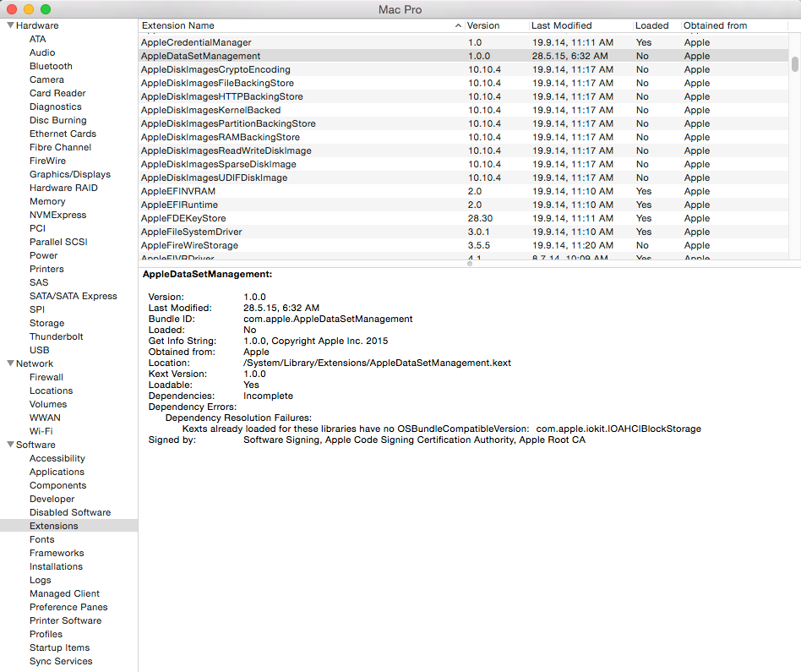The width and height of the screenshot is (801, 672).
Task: Select Camera in the sidebar
Action: (47, 79)
